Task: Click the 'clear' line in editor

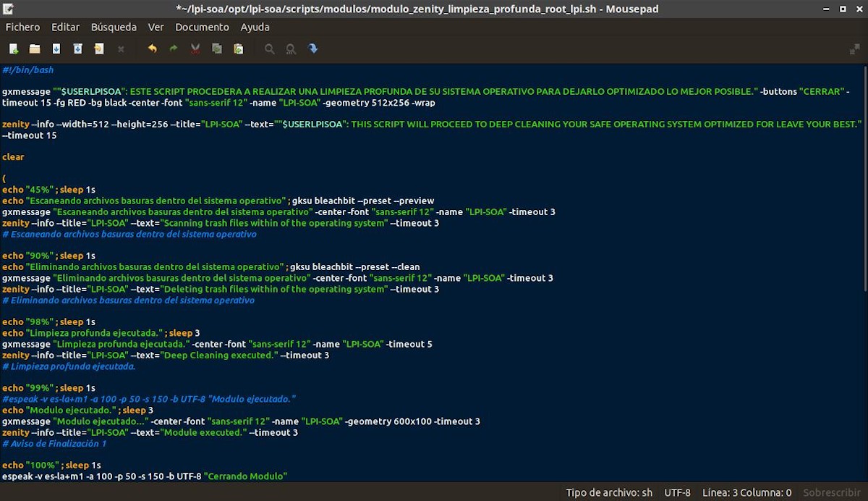Action: tap(13, 157)
